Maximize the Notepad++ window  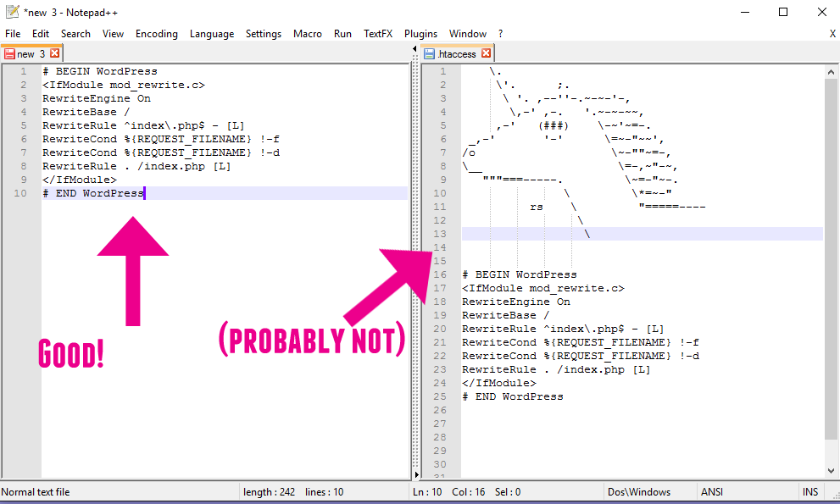[x=783, y=12]
